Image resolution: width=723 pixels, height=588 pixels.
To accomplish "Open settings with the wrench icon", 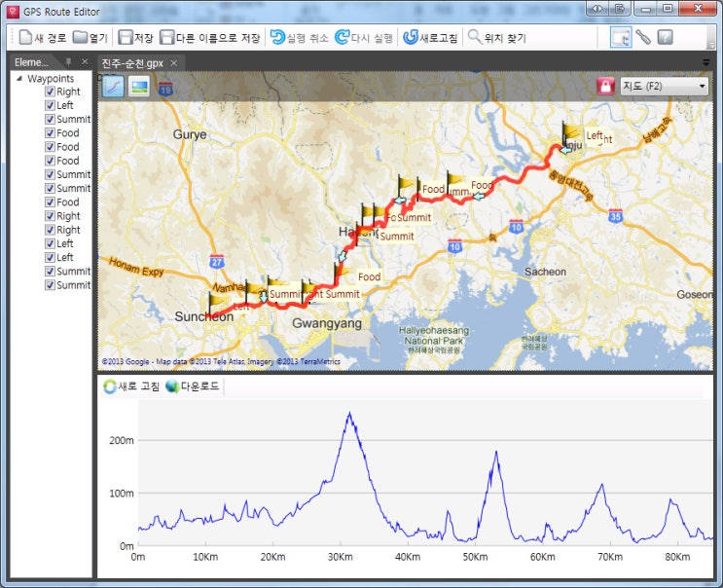I will click(643, 37).
